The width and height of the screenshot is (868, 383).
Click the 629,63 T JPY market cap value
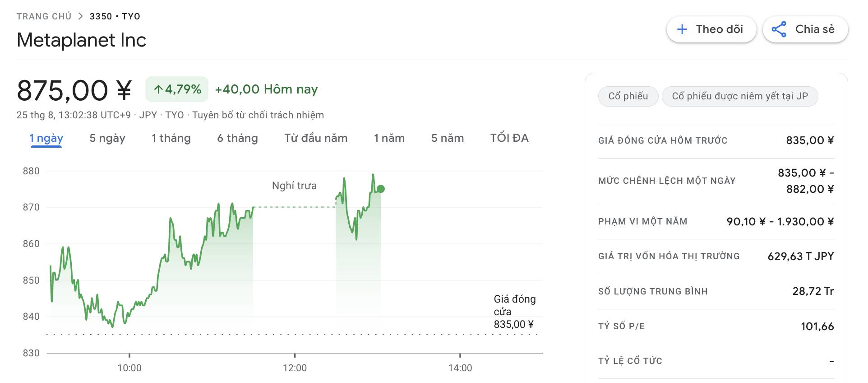801,256
